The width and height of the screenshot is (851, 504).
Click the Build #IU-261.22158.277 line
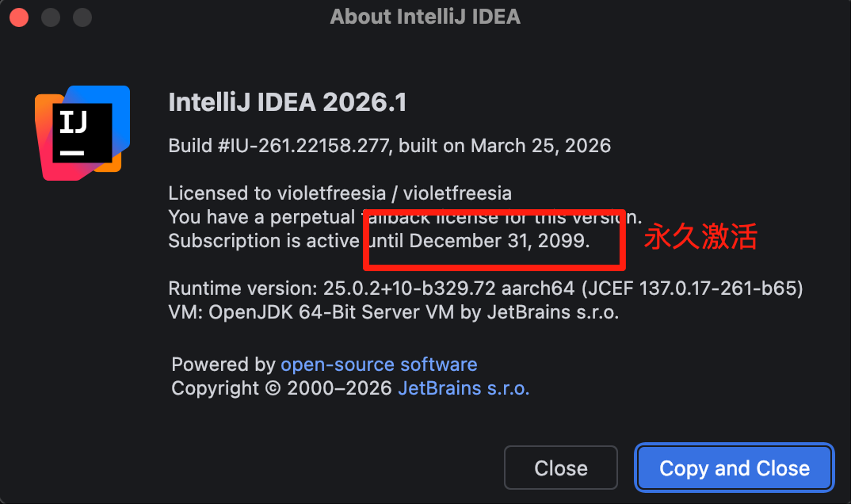389,146
